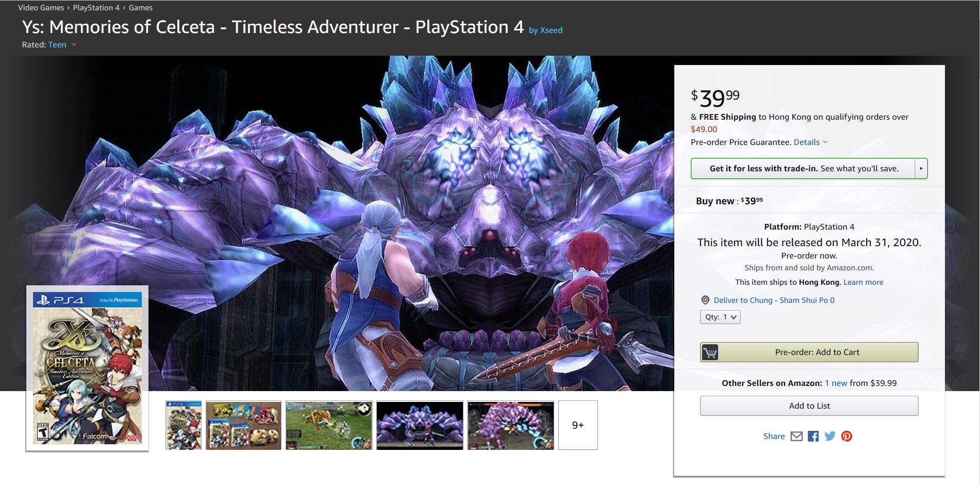
Task: Expand the Rated Teen dropdown
Action: 74,45
